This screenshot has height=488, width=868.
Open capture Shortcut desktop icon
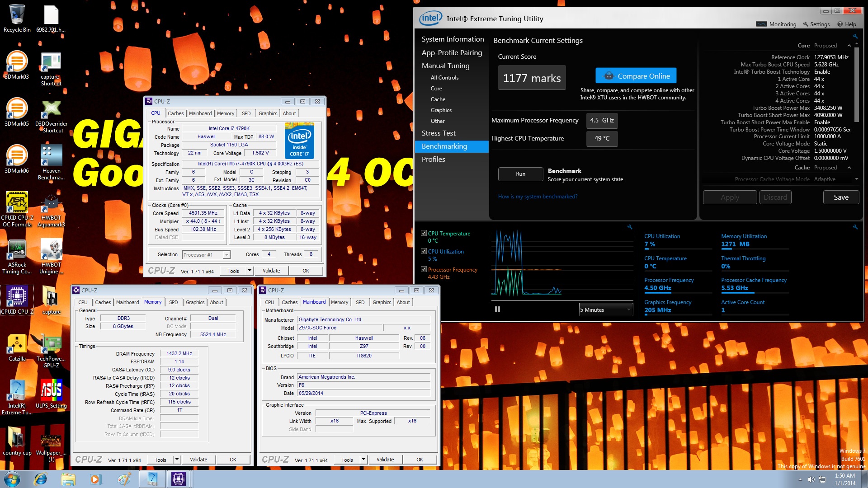(51, 69)
